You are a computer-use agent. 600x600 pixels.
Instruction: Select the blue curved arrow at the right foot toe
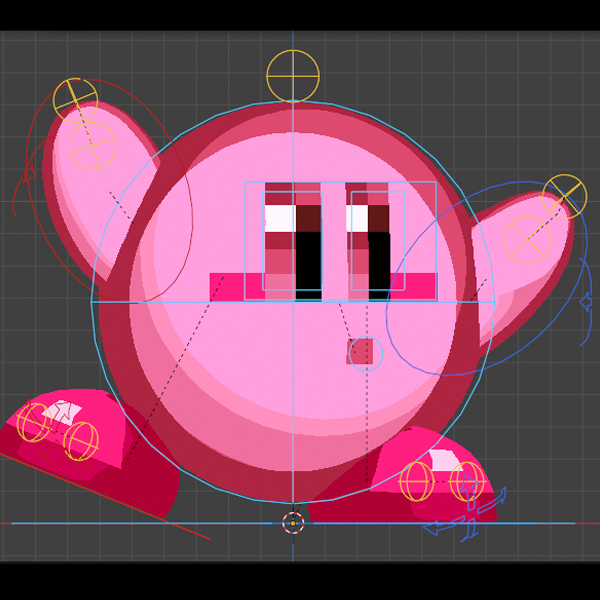coord(492,501)
